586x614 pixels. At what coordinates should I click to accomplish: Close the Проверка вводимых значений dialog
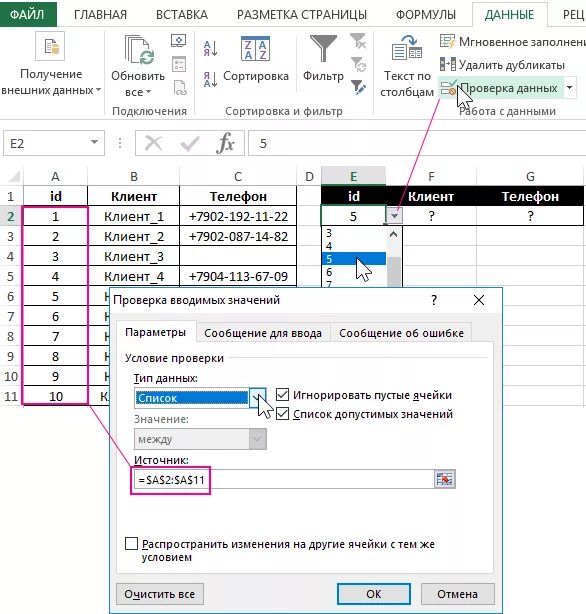[479, 300]
